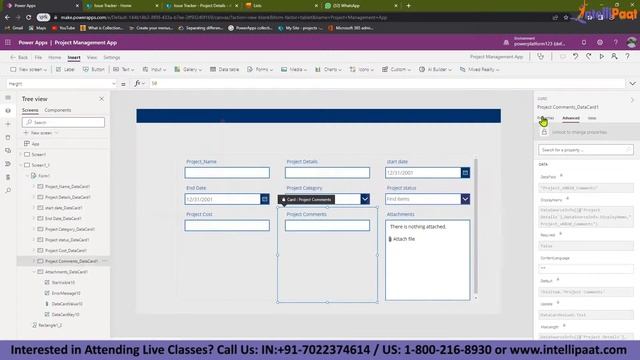Screen dimensions: 640x360
Task: Click the notifications bell in header
Action: pyautogui.click(x=584, y=42)
